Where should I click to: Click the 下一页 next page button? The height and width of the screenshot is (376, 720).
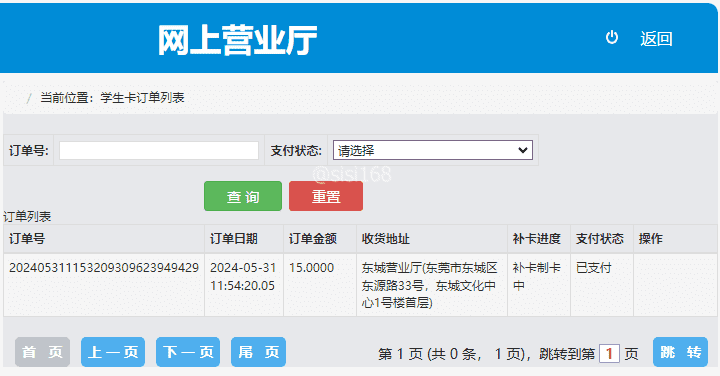tap(188, 352)
